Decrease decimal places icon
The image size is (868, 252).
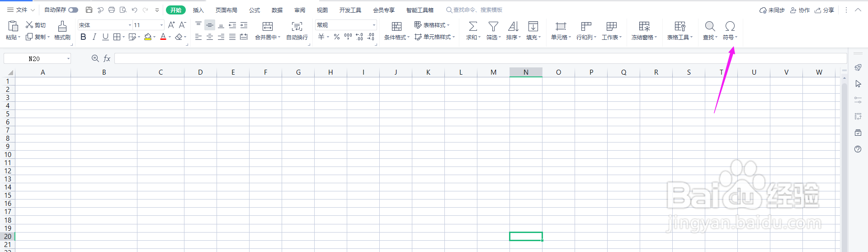(x=371, y=37)
